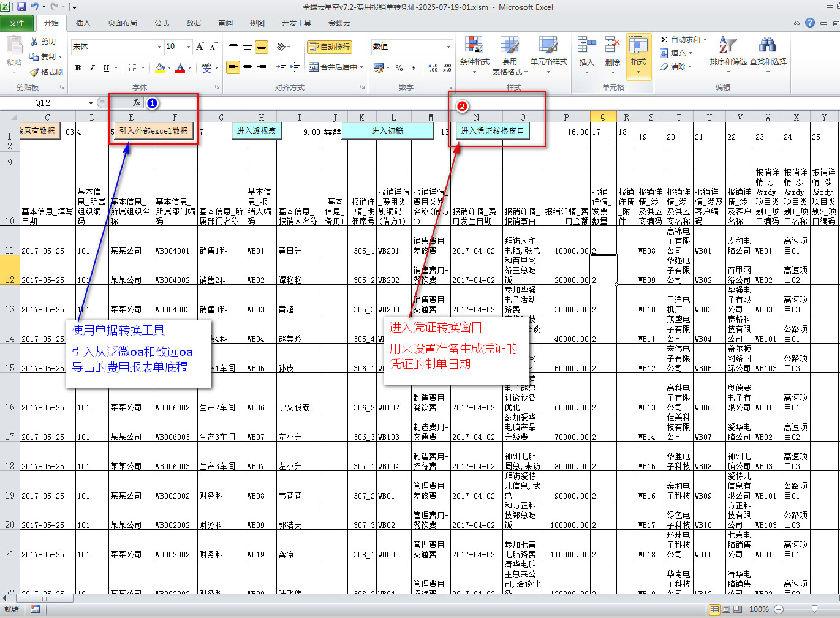Switch to the Kingdee Cloud (金蝶云) tab

[x=339, y=23]
